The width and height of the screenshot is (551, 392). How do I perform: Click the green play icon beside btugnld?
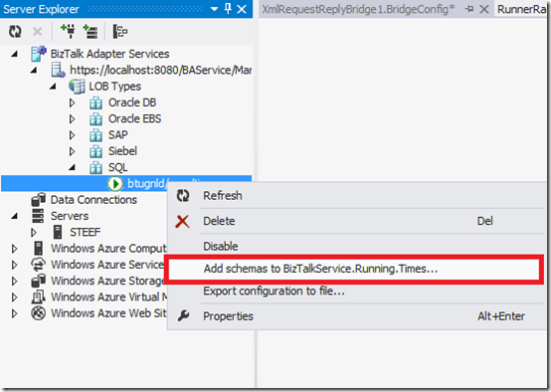(x=115, y=183)
